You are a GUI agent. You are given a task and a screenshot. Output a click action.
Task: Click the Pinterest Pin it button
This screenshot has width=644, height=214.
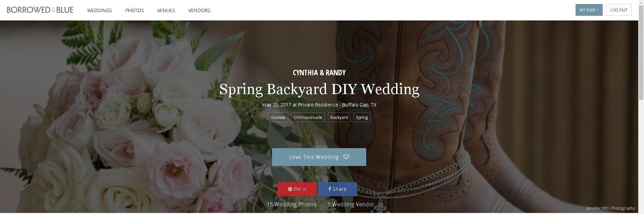tap(297, 189)
